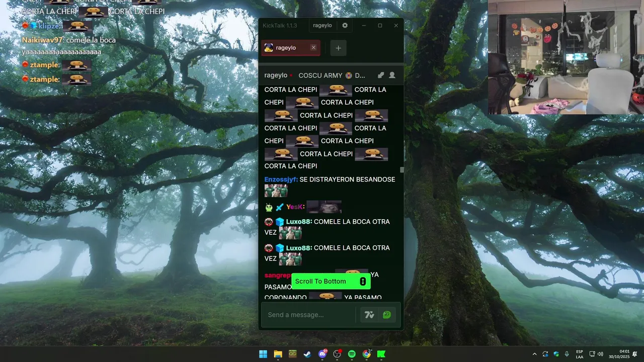Add a new chatroom with plus button
The height and width of the screenshot is (362, 644).
[338, 48]
